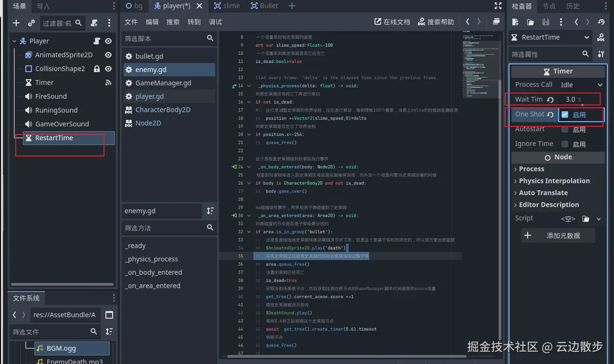
Task: Hide the CollisionShape2 node
Action: (108, 69)
